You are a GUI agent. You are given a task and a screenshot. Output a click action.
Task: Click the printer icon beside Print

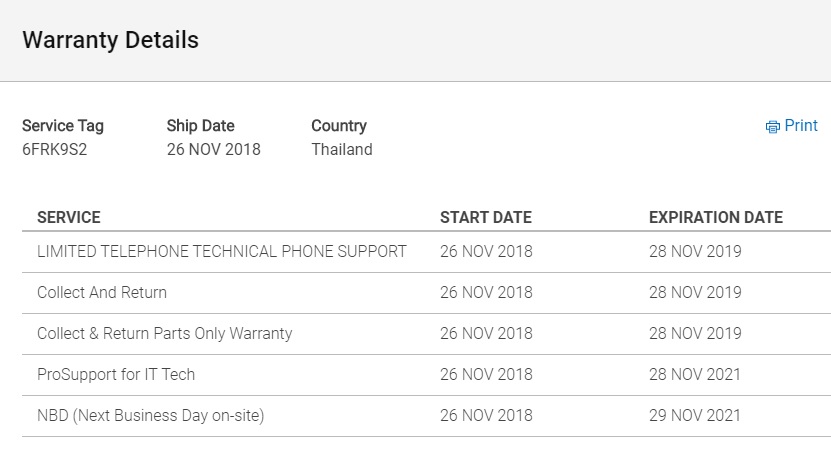tap(772, 127)
